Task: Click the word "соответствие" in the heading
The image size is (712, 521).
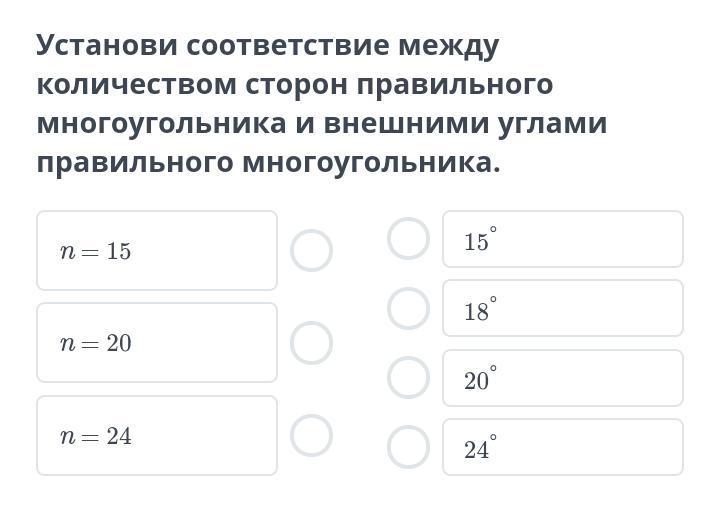Action: (287, 46)
